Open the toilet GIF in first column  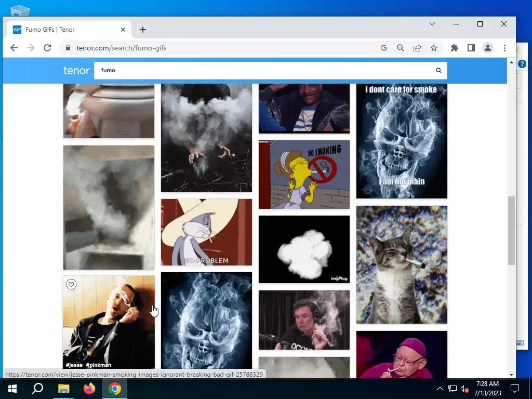(x=109, y=111)
